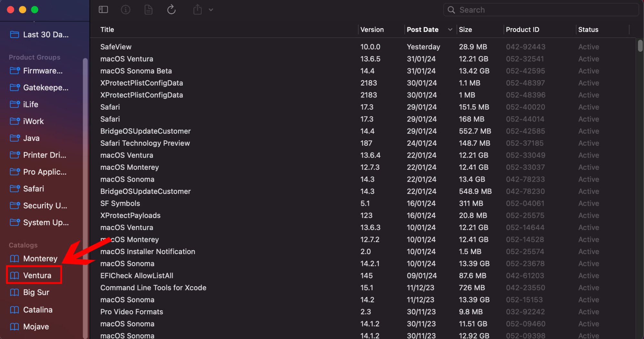Viewport: 644px width, 339px height.
Task: Sort by the Product ID column header
Action: (522, 30)
